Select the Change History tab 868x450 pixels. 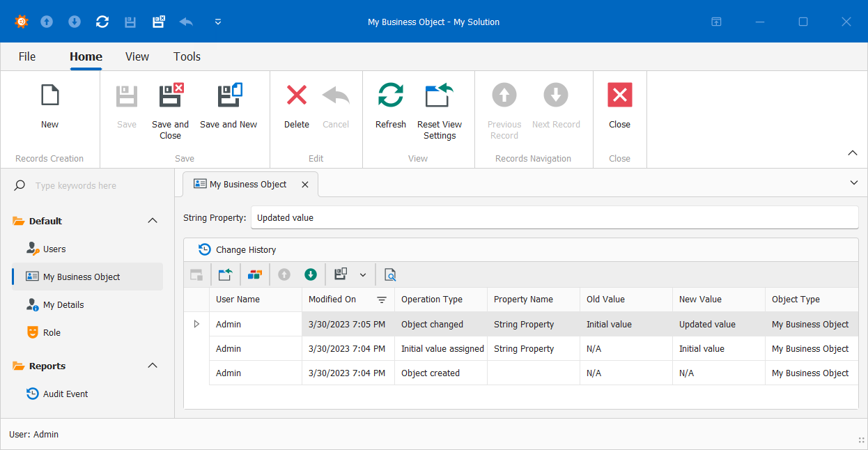237,249
